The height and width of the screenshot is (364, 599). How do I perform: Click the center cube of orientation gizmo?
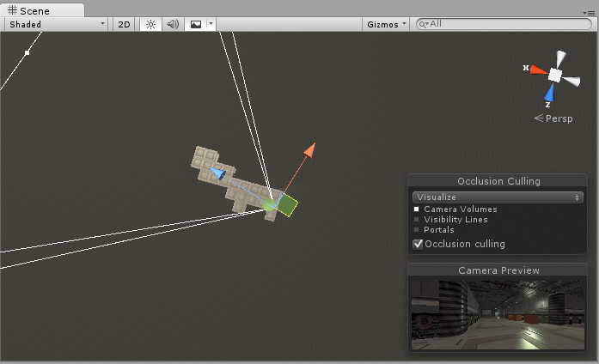tap(555, 75)
